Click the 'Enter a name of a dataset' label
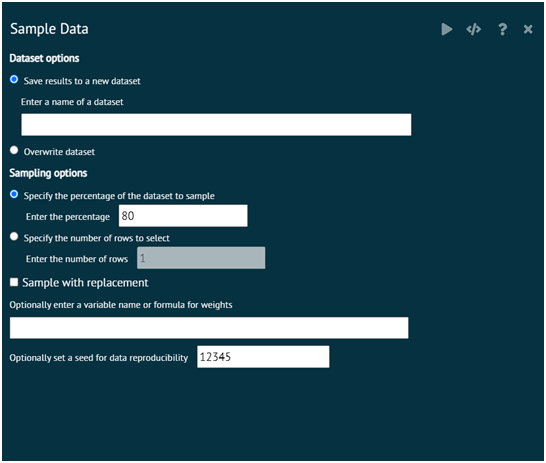The image size is (546, 463). click(x=72, y=102)
